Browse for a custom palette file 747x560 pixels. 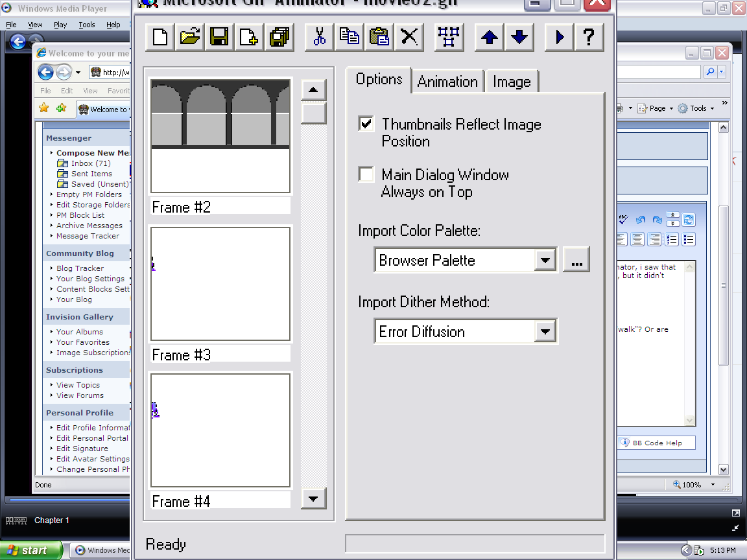576,259
